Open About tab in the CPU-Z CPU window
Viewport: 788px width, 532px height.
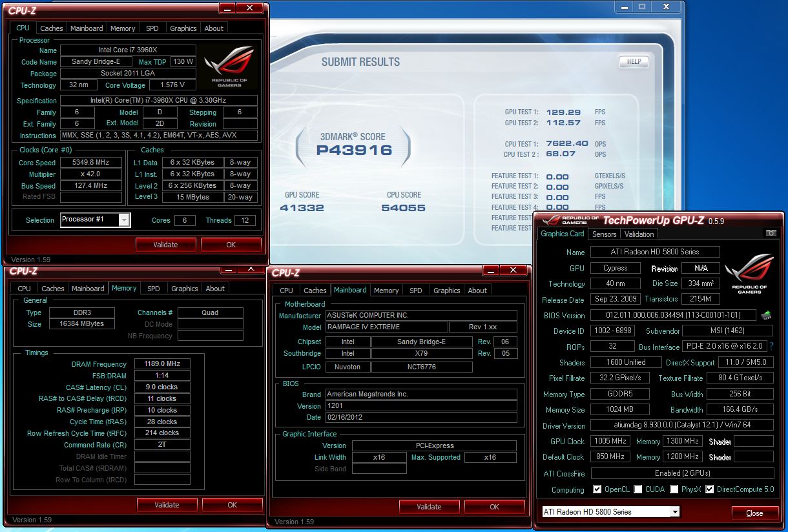(x=214, y=28)
